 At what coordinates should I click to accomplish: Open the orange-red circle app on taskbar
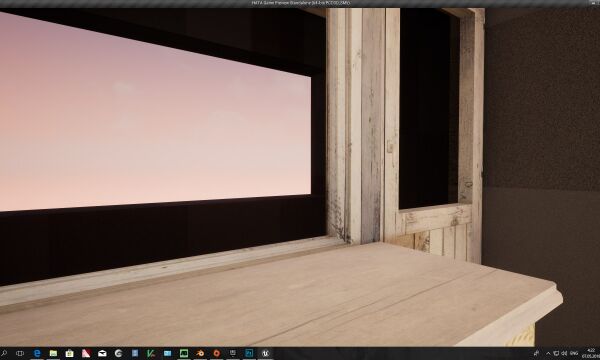(x=217, y=353)
